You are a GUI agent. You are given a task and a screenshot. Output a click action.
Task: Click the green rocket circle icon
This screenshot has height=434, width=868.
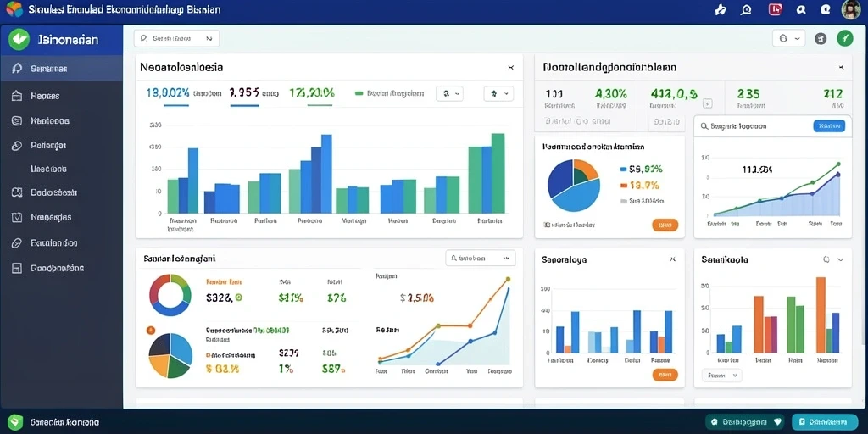(845, 38)
